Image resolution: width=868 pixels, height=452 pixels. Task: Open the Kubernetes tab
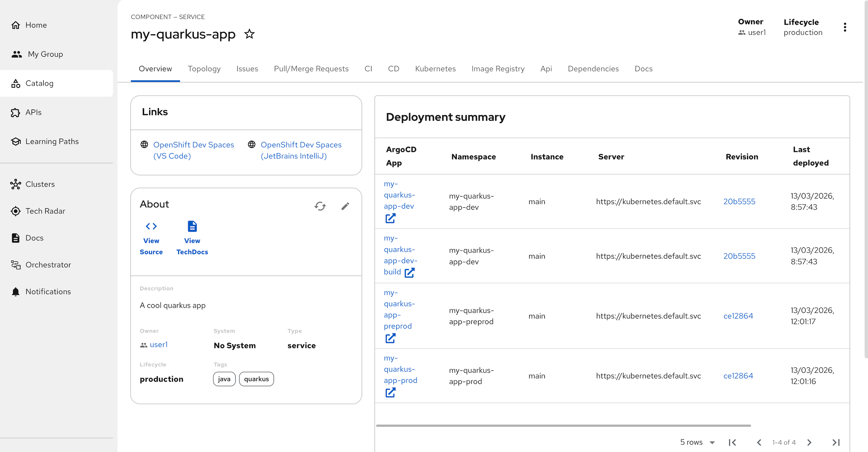click(x=435, y=69)
